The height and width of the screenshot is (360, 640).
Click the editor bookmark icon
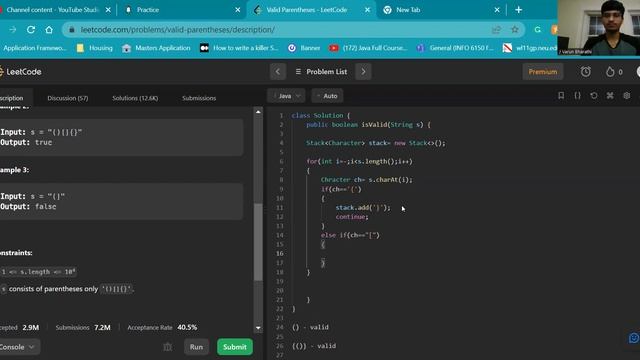[561, 96]
